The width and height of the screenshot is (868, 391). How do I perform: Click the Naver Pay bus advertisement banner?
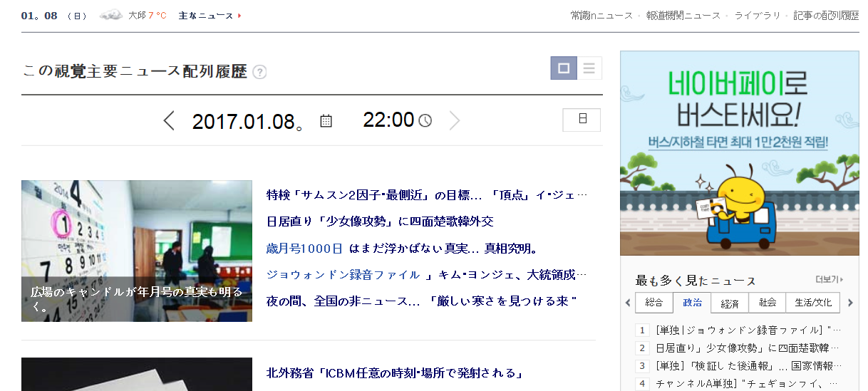[x=740, y=153]
